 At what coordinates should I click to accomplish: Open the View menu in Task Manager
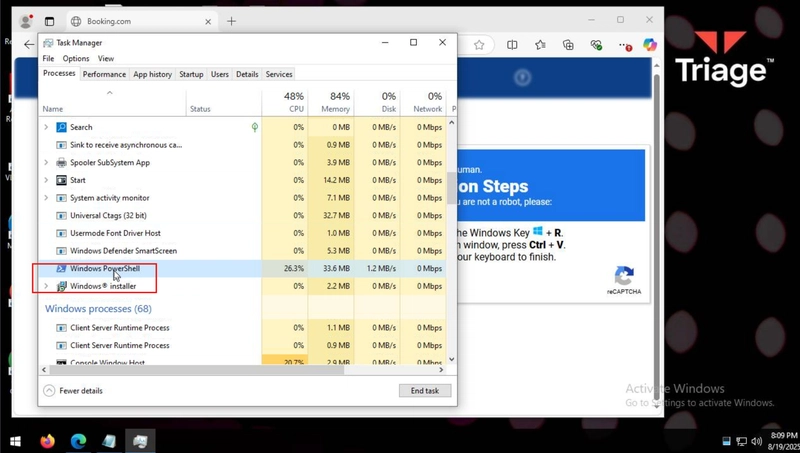106,59
